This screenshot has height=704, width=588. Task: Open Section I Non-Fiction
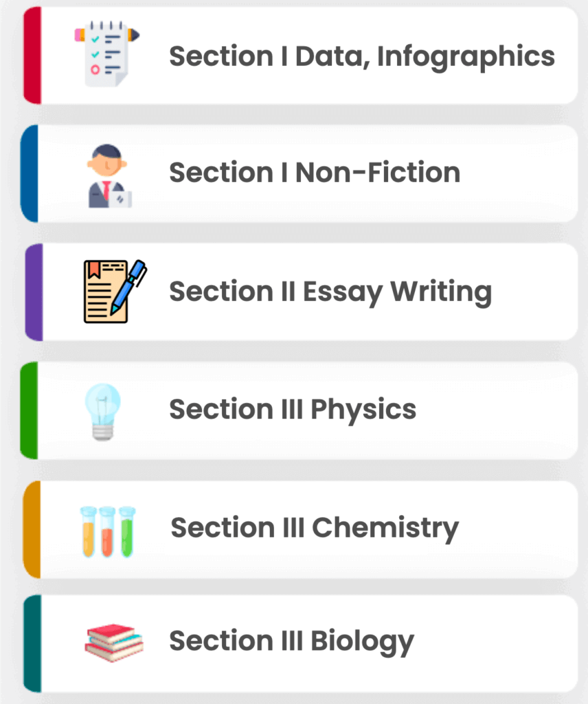(315, 173)
